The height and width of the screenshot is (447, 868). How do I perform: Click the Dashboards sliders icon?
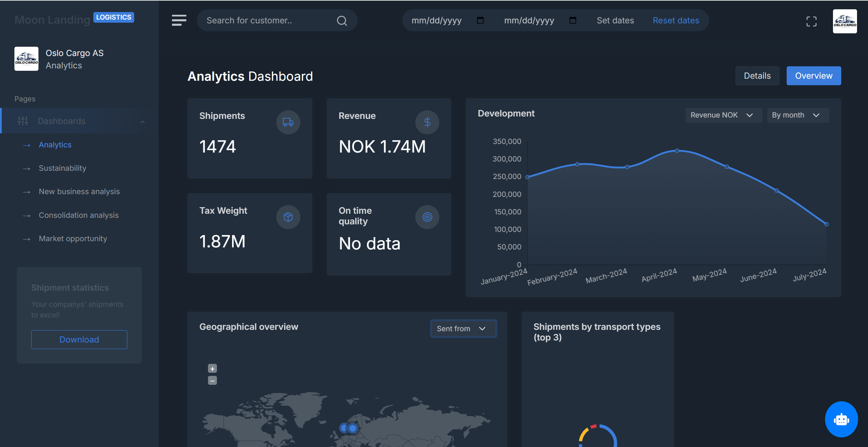click(23, 121)
